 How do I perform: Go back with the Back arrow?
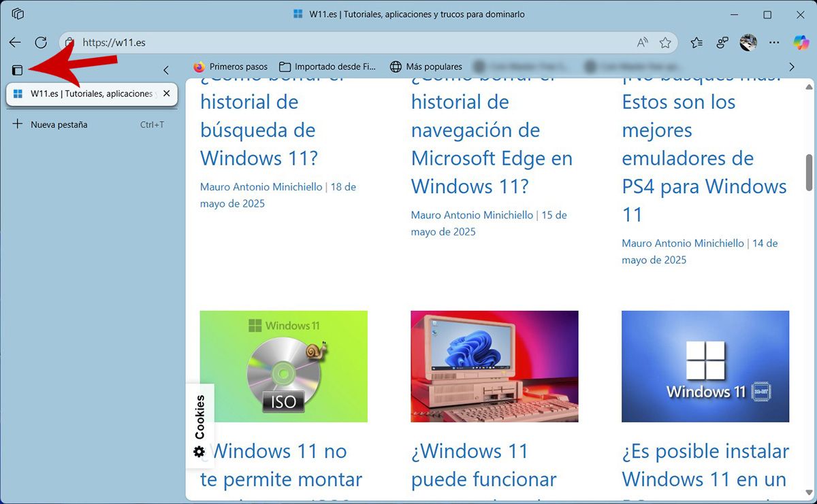click(x=15, y=42)
